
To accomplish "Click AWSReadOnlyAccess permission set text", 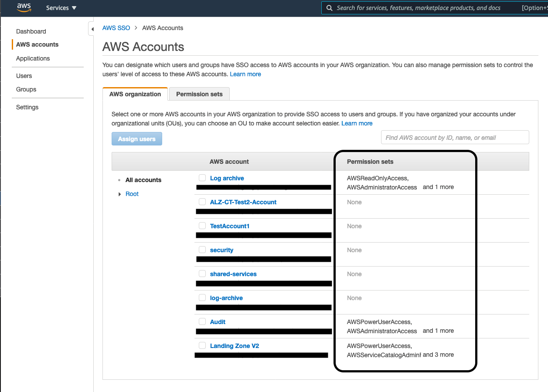I will pyautogui.click(x=378, y=178).
